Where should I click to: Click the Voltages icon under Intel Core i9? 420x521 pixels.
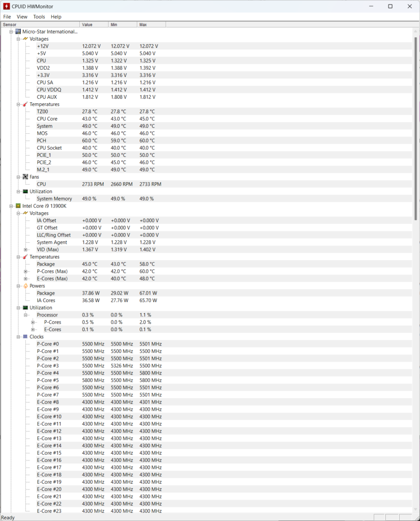[x=25, y=213]
